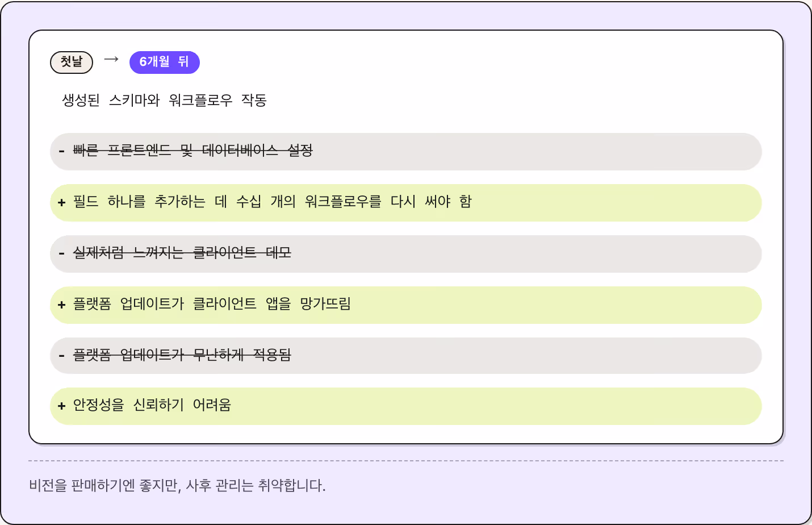Select the row 안정성을 신뢰하기 어려움
Image resolution: width=812 pixels, height=525 pixels.
tap(405, 406)
